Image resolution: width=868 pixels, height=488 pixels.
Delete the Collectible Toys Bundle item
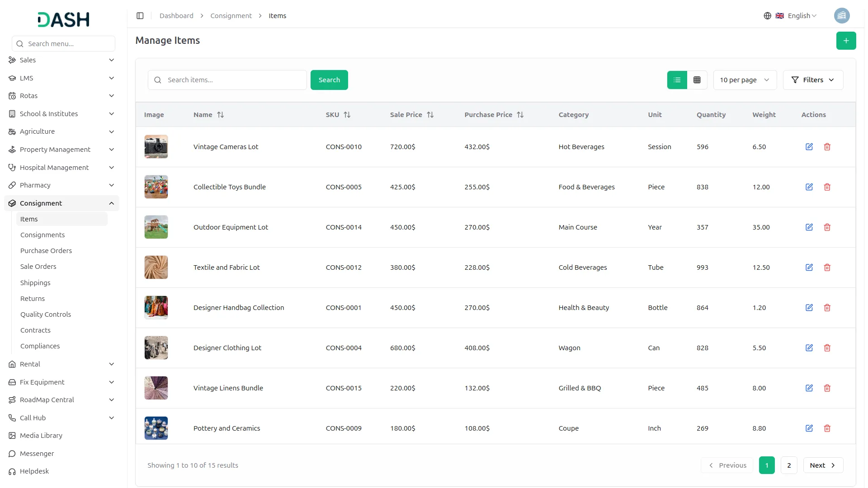point(827,187)
